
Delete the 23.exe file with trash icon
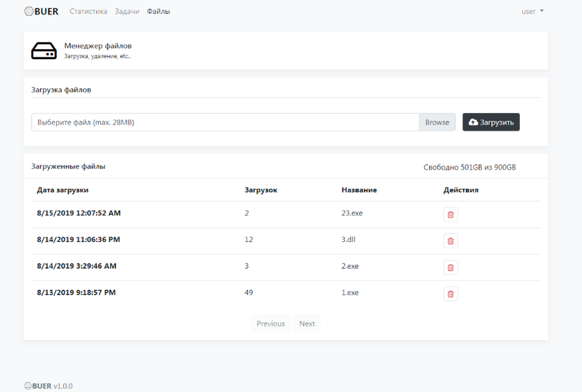pos(451,215)
